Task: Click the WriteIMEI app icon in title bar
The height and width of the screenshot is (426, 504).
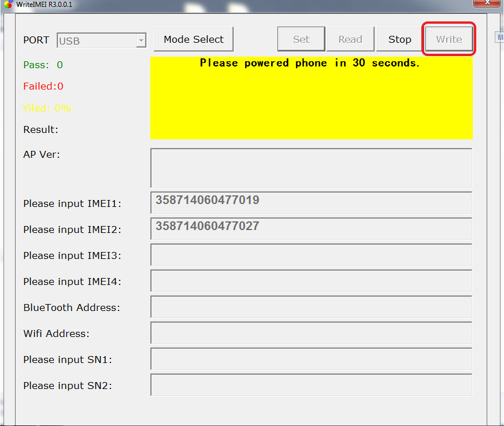Action: pyautogui.click(x=9, y=4)
